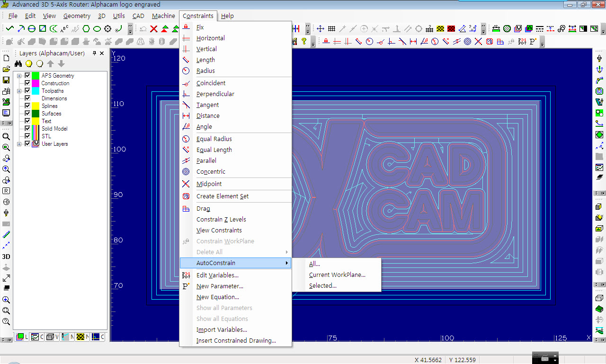
Task: Choose Horizontal from Constraints menu
Action: click(x=235, y=38)
